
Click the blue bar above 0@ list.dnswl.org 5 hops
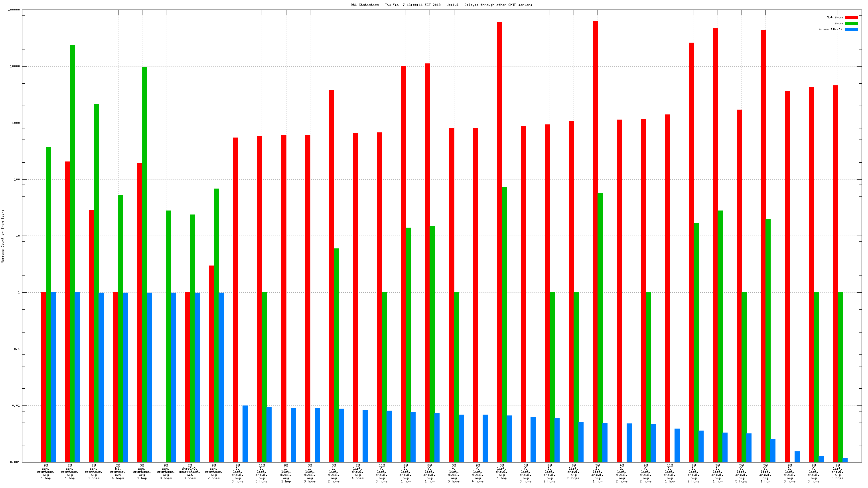[581, 442]
